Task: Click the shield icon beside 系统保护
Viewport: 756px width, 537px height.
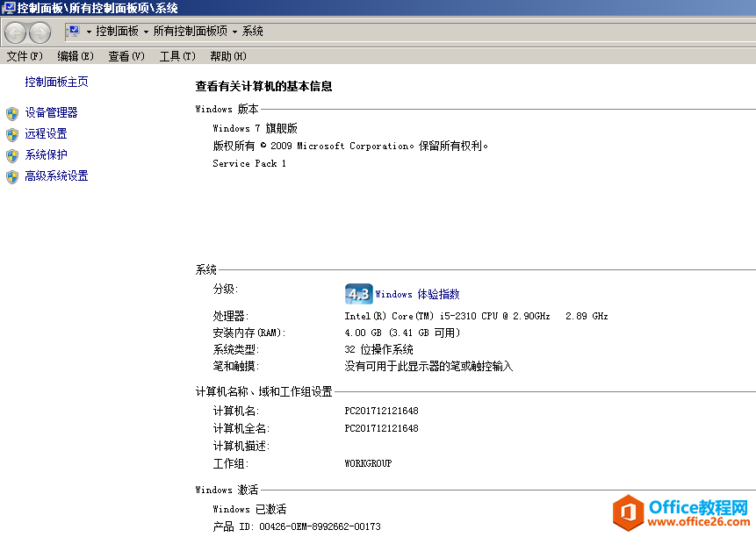Action: tap(12, 156)
